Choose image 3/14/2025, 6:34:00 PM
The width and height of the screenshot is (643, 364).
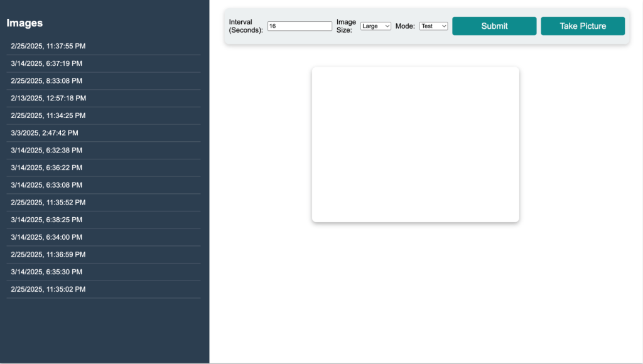46,237
